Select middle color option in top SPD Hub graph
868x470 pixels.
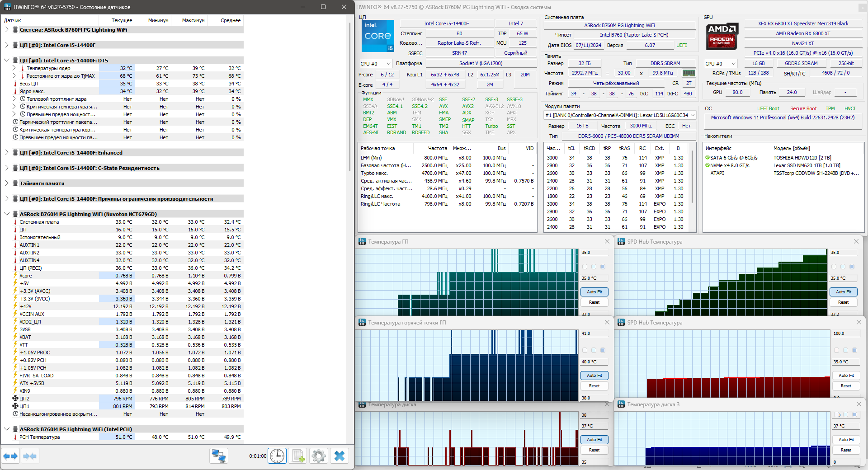[843, 267]
